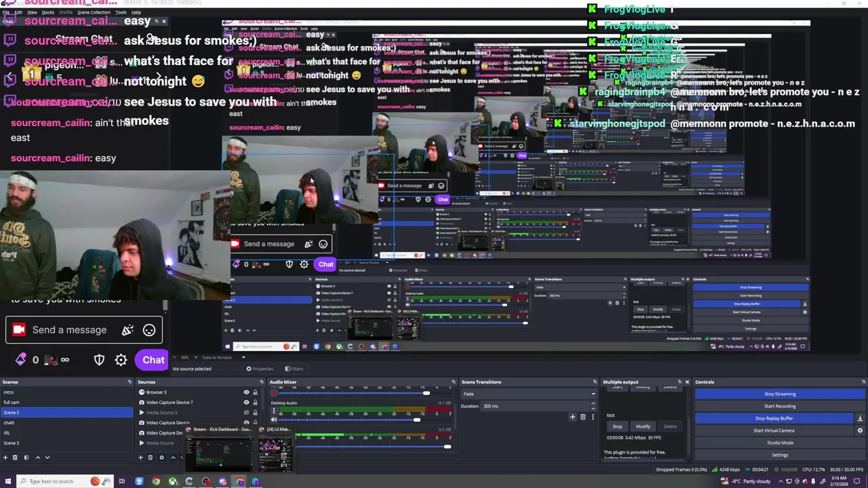The width and height of the screenshot is (868, 488).
Task: Select the Stream - Kick Dashboard taskbar preview thumbnail
Action: pyautogui.click(x=218, y=449)
